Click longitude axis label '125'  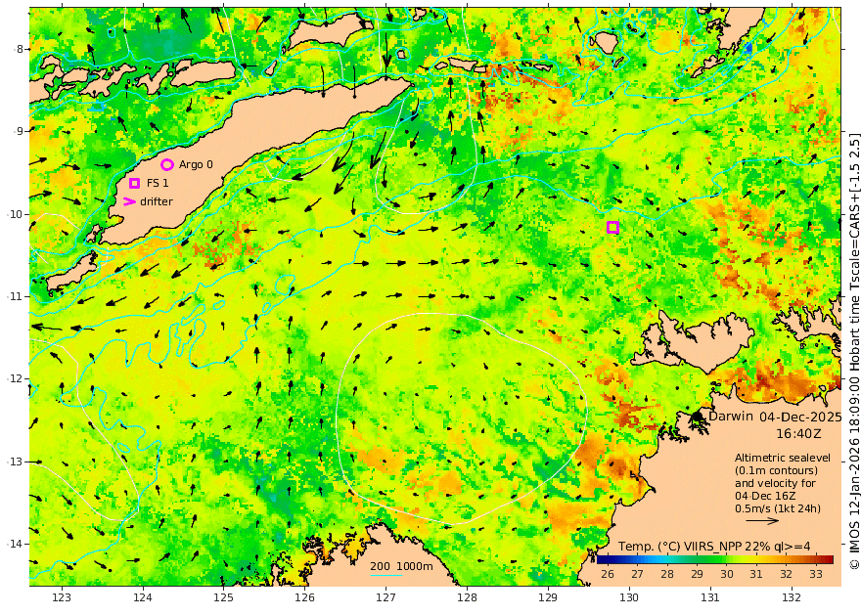tap(223, 597)
